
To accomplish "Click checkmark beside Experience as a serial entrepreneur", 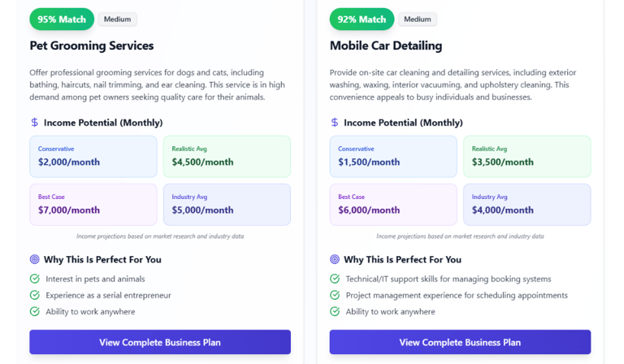I will tap(35, 295).
